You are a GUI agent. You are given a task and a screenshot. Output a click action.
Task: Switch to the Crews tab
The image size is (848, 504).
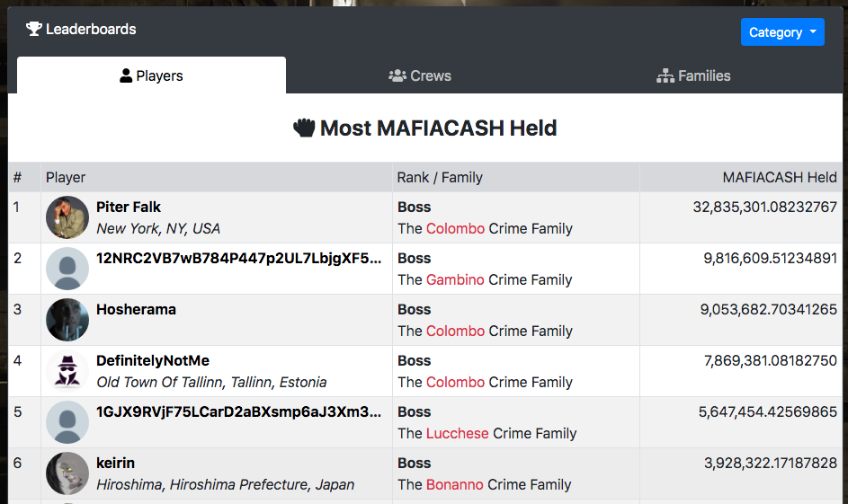click(x=420, y=75)
